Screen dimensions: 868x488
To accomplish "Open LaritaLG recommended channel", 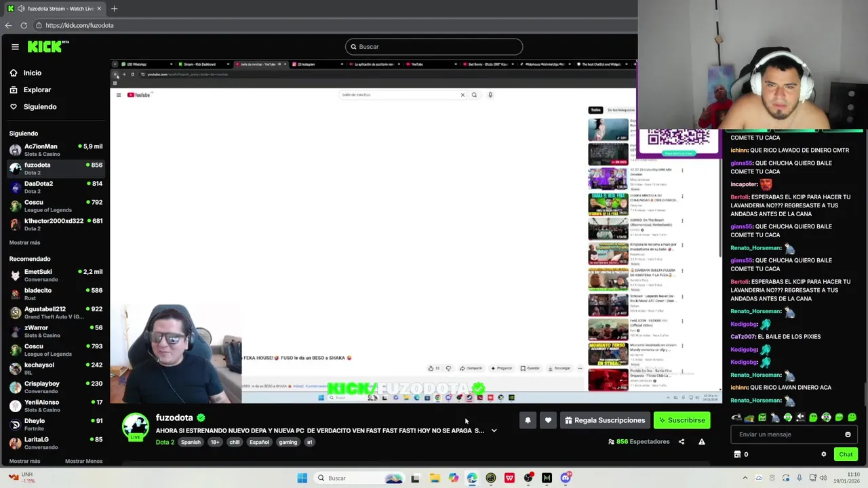I will (56, 443).
